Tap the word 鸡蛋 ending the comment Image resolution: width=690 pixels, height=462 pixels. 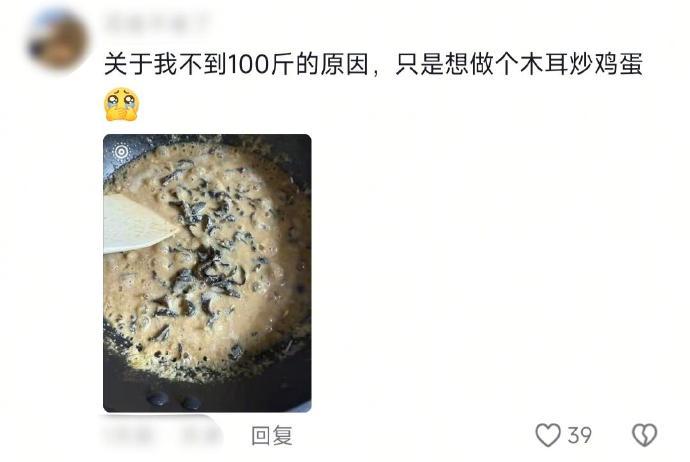coord(619,64)
